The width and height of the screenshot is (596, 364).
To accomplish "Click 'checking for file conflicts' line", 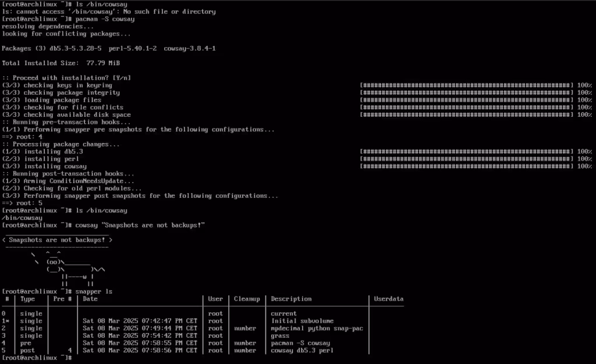I will click(x=62, y=108).
